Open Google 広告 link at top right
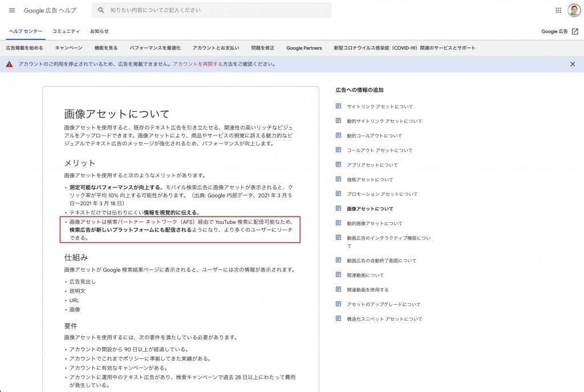This screenshot has height=392, width=584. [x=554, y=31]
